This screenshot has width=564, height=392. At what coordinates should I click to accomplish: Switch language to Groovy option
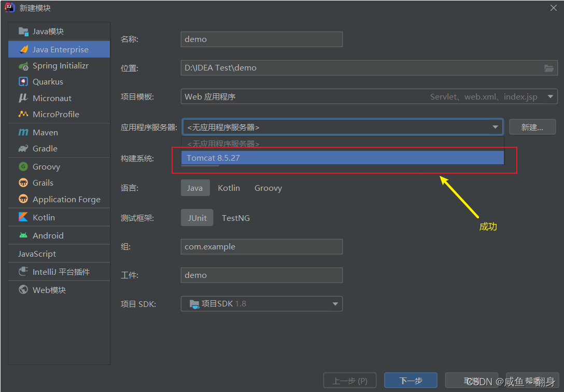tap(269, 188)
